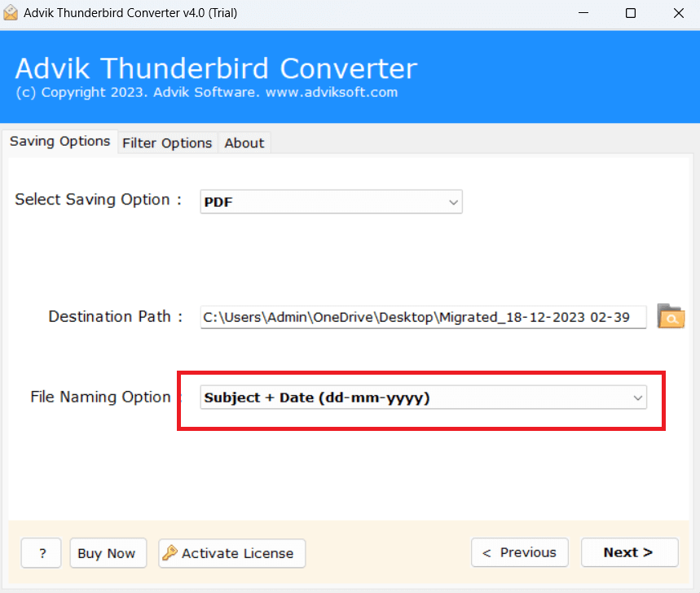Click the Advik envelope app icon in title bar
The image size is (700, 593).
(x=11, y=13)
